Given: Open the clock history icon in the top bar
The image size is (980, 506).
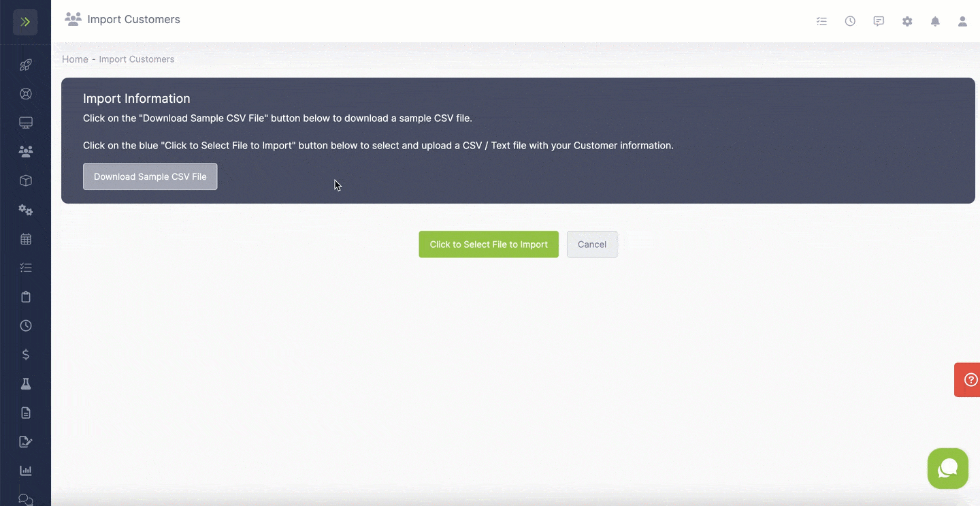Looking at the screenshot, I should (x=850, y=21).
